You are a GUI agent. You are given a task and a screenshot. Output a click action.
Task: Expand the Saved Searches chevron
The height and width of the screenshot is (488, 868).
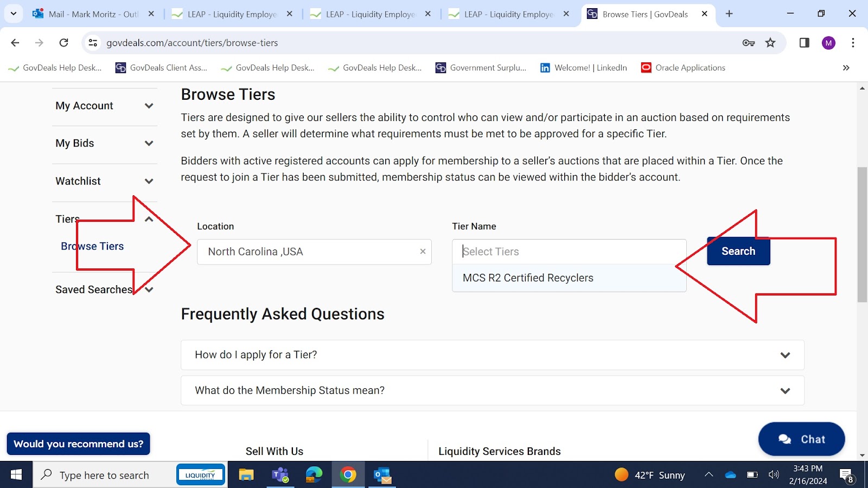[x=149, y=290]
